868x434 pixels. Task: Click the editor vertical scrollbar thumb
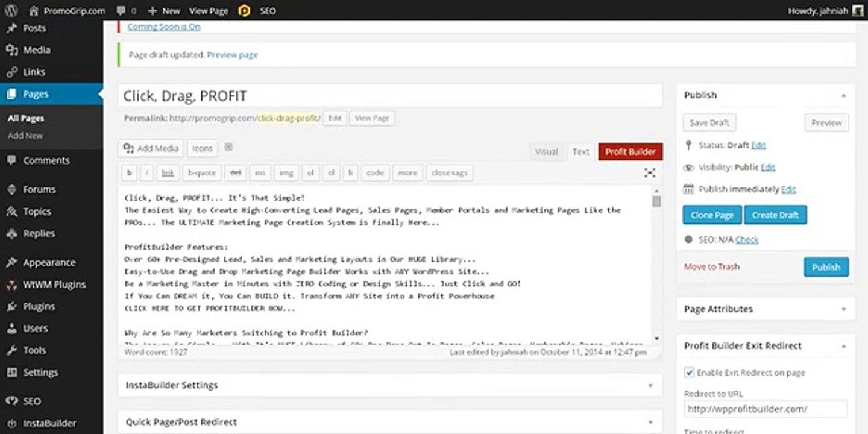coord(656,201)
